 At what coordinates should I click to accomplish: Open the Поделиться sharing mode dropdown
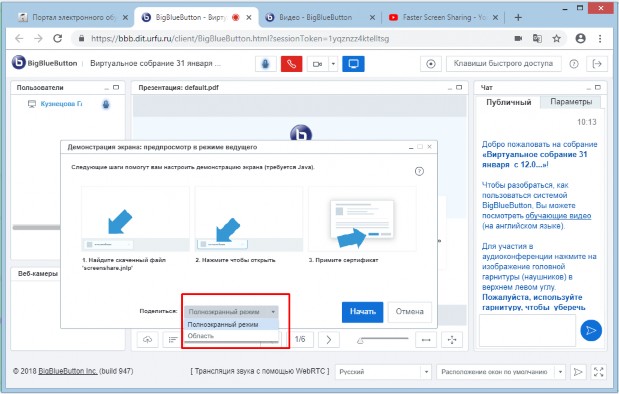click(231, 312)
